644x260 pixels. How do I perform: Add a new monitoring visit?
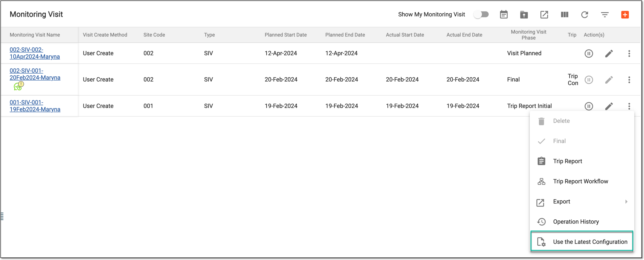pos(625,15)
